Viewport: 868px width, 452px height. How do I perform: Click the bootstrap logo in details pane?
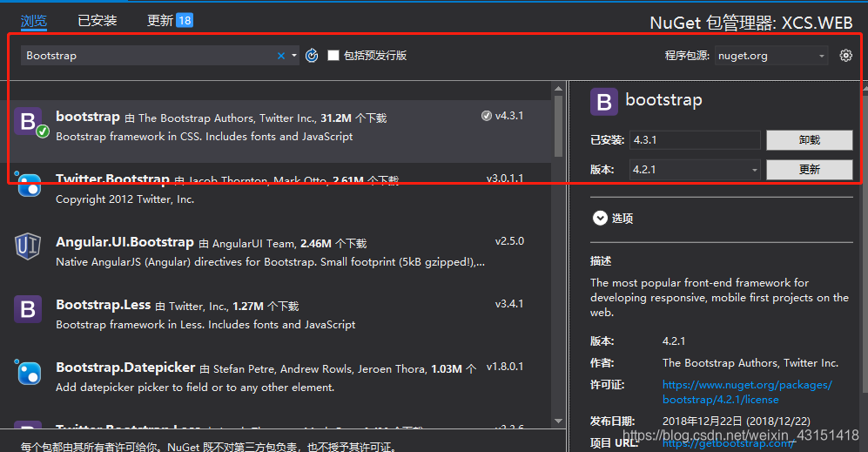604,102
